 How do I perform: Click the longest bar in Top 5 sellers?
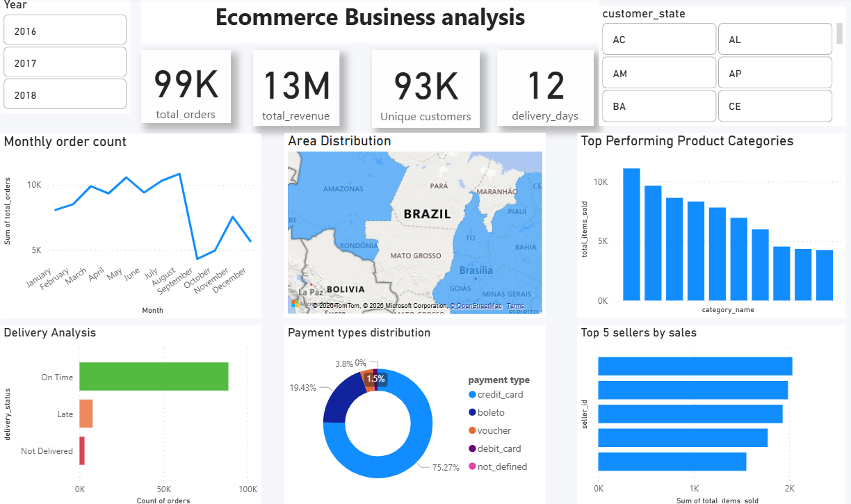pyautogui.click(x=695, y=366)
